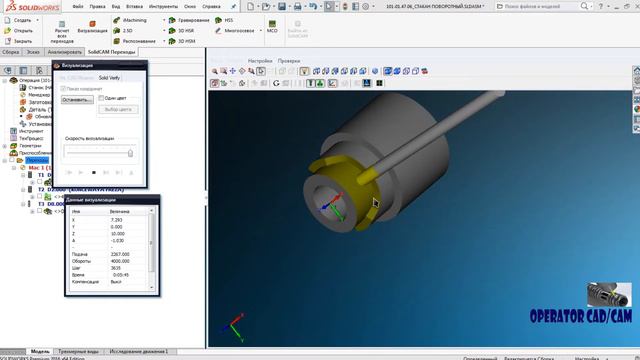
Task: Expand the Операция root tree node
Action: tap(4, 80)
